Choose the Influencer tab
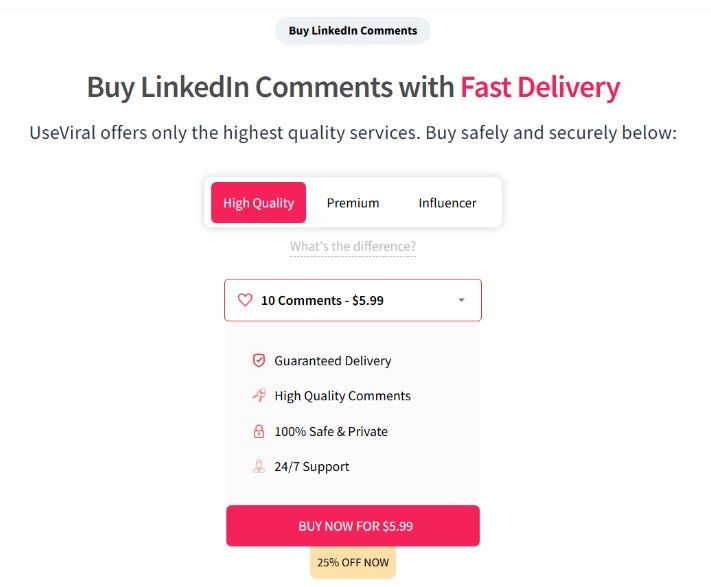711x587 pixels. click(447, 203)
